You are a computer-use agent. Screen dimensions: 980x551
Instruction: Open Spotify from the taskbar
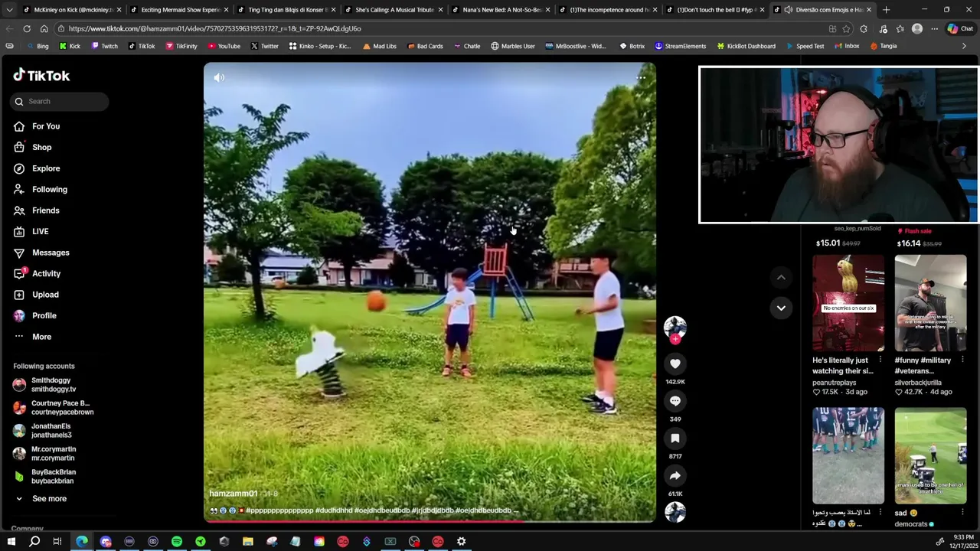tap(177, 542)
